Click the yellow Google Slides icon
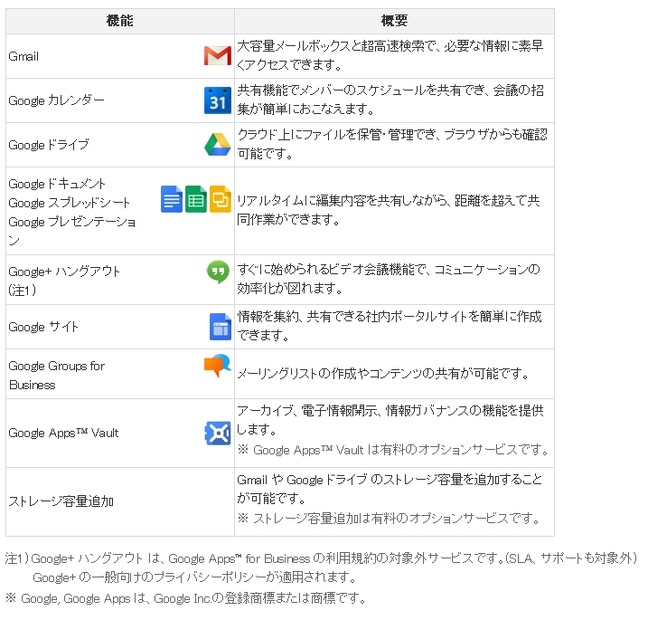648x620 pixels. coord(220,199)
